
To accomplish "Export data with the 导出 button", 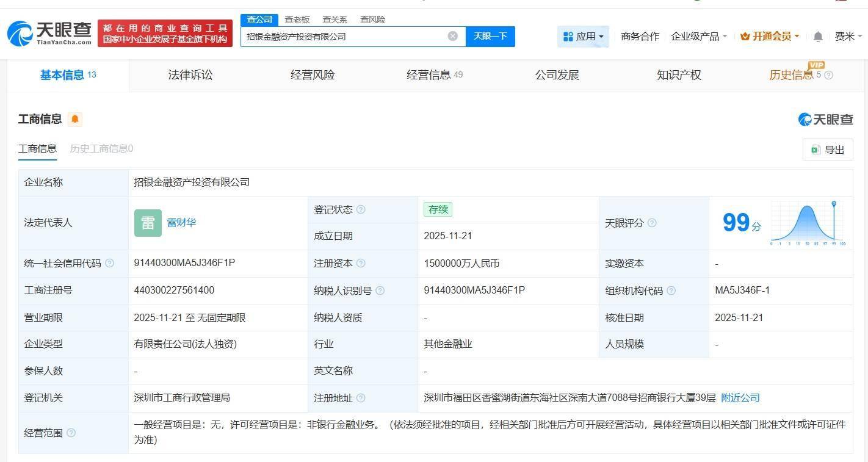I will tap(828, 150).
